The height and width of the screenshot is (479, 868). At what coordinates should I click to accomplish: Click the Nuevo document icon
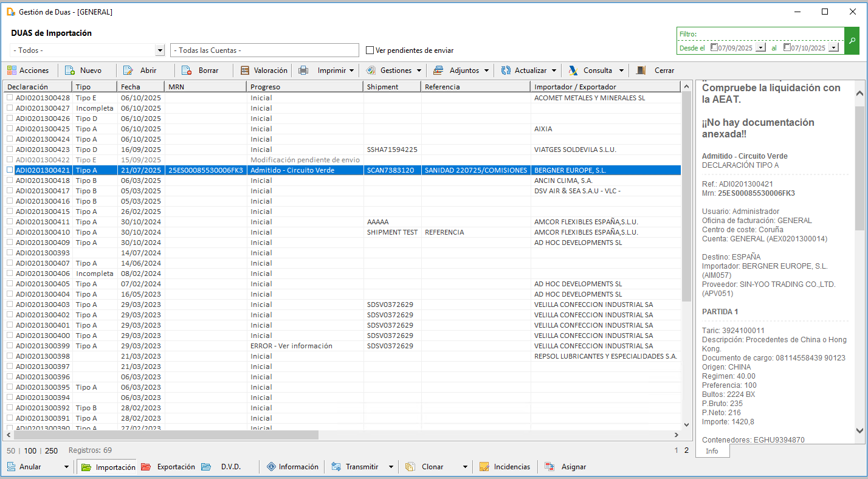69,71
